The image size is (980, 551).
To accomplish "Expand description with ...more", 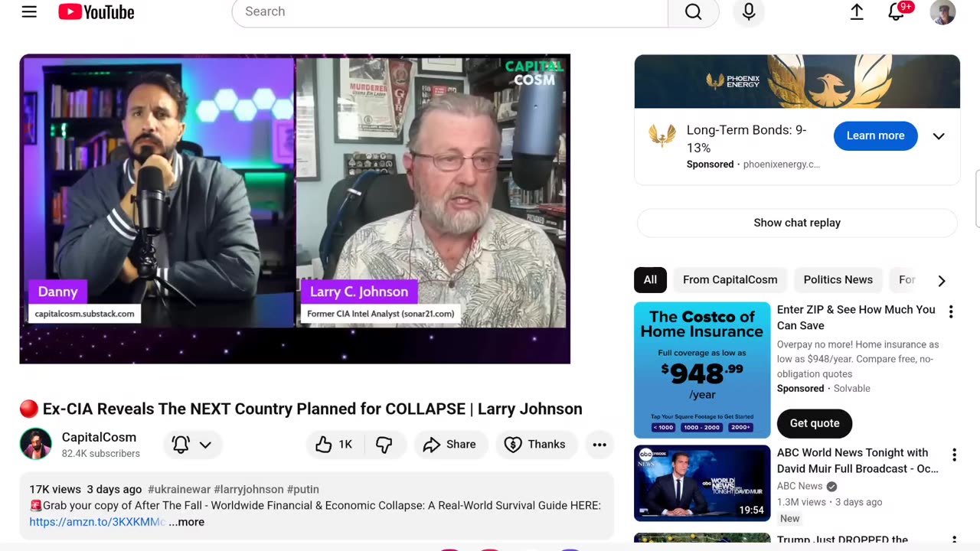I will coord(187,522).
